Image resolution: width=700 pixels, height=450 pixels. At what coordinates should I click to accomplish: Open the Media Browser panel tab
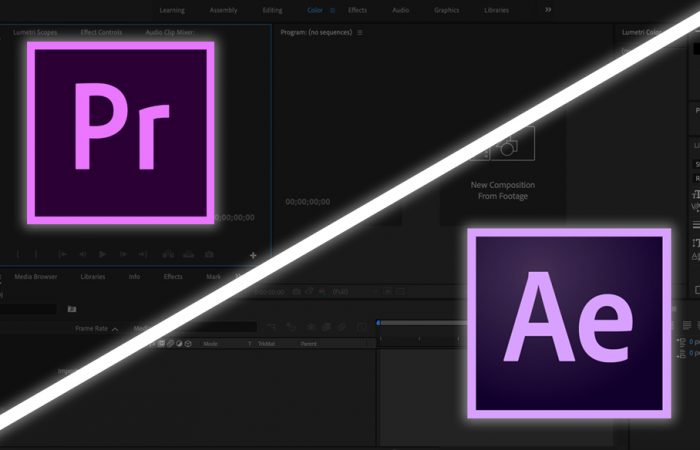36,277
